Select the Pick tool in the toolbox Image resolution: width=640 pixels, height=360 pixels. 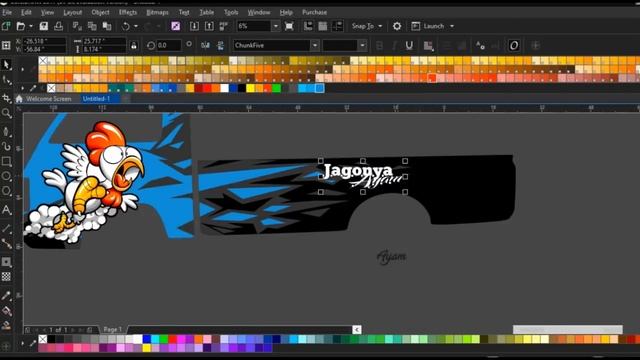coord(6,64)
